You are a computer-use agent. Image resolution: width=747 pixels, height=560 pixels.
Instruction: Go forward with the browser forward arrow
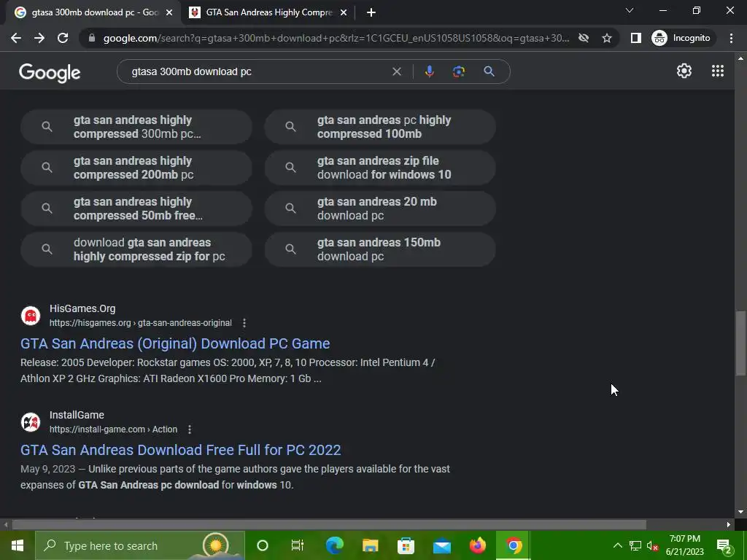coord(39,38)
